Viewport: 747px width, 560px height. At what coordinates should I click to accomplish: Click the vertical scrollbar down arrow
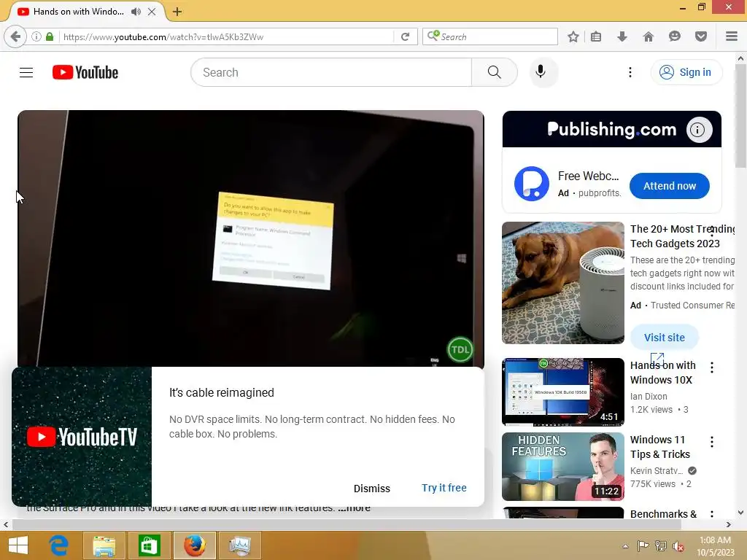(740, 513)
